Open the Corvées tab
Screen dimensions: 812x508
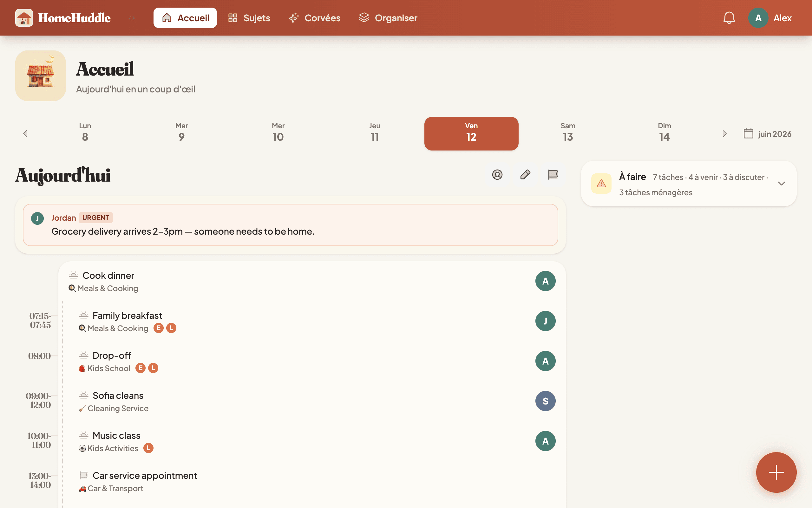click(x=314, y=18)
